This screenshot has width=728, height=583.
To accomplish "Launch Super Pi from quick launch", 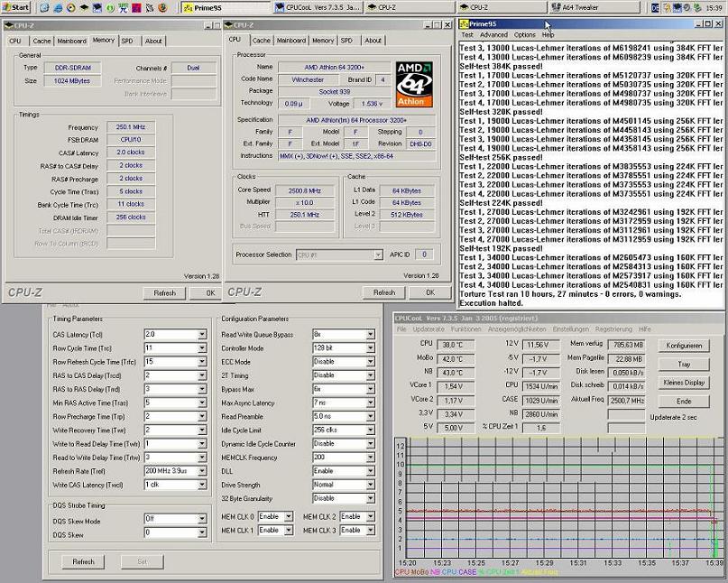I will point(124,7).
